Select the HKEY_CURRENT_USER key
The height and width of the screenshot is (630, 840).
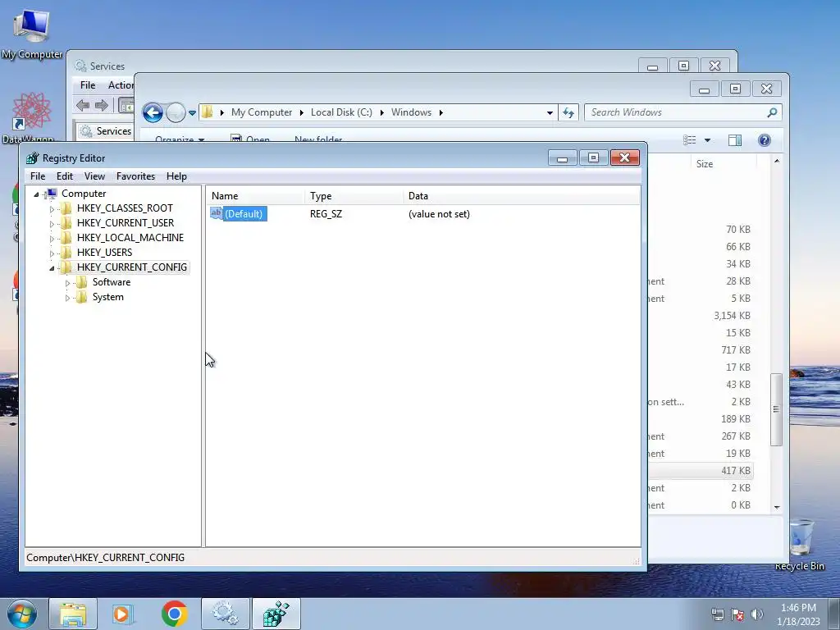[126, 223]
